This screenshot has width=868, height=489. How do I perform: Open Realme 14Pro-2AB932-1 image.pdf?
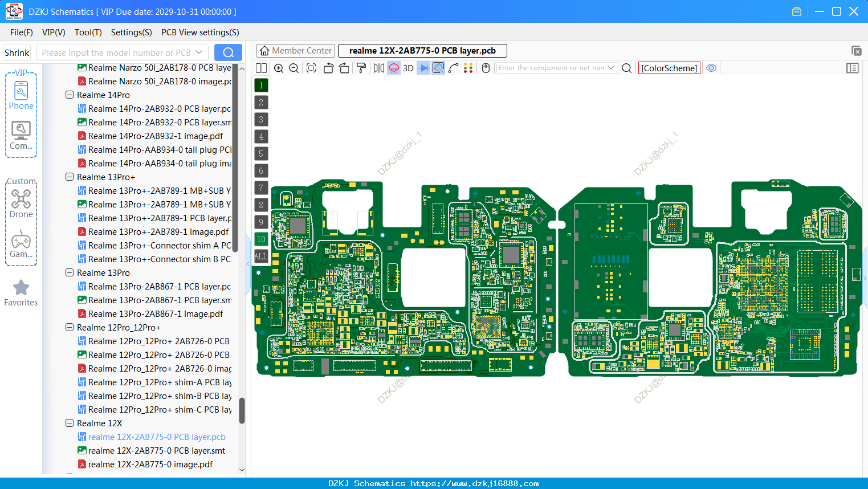(150, 136)
